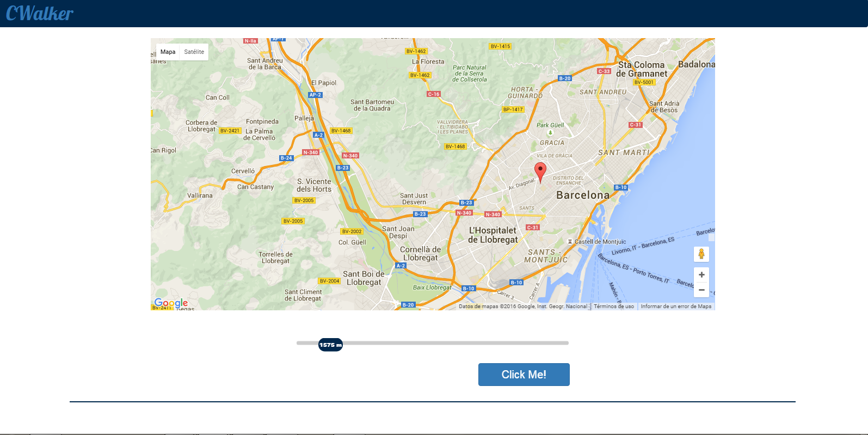Click the AP-2 road shield
The height and width of the screenshot is (435, 868).
click(315, 95)
